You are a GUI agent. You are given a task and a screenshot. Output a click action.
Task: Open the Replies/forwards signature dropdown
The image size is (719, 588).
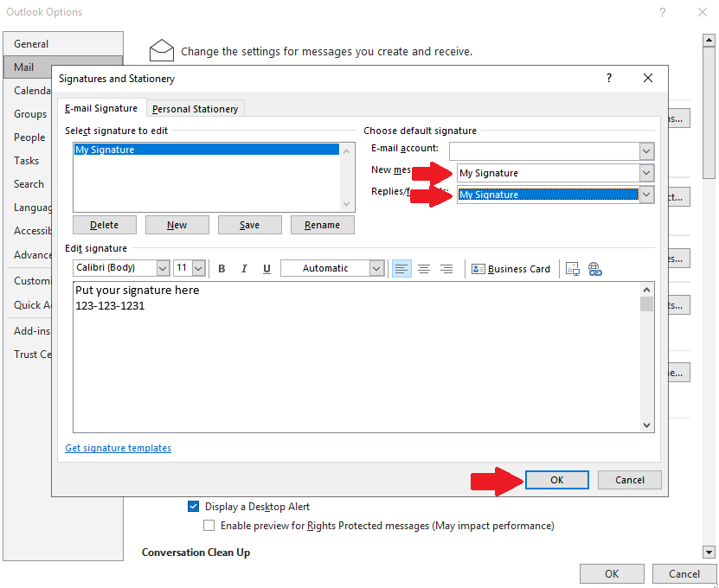pos(646,195)
